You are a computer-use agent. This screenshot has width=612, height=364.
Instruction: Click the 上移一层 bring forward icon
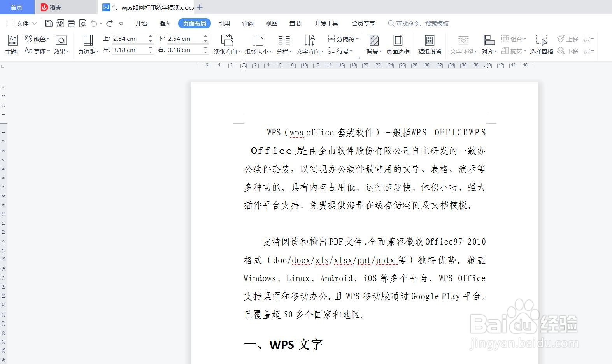(561, 38)
